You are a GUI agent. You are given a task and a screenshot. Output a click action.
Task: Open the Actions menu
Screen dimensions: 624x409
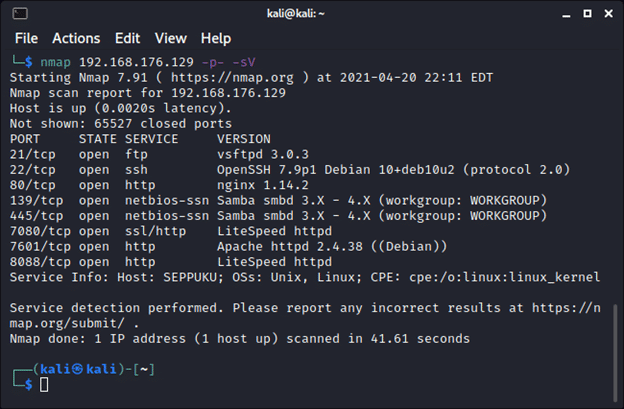pyautogui.click(x=76, y=38)
